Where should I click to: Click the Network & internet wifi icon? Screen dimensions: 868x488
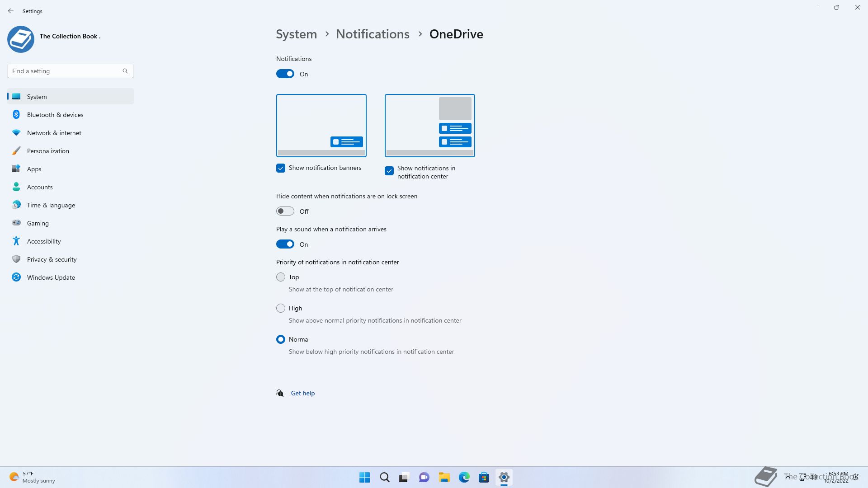(16, 132)
